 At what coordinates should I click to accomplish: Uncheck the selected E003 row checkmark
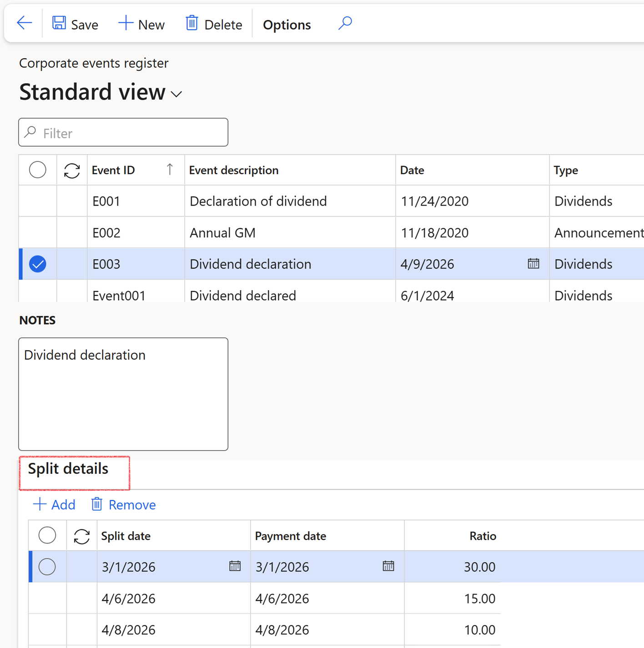38,264
